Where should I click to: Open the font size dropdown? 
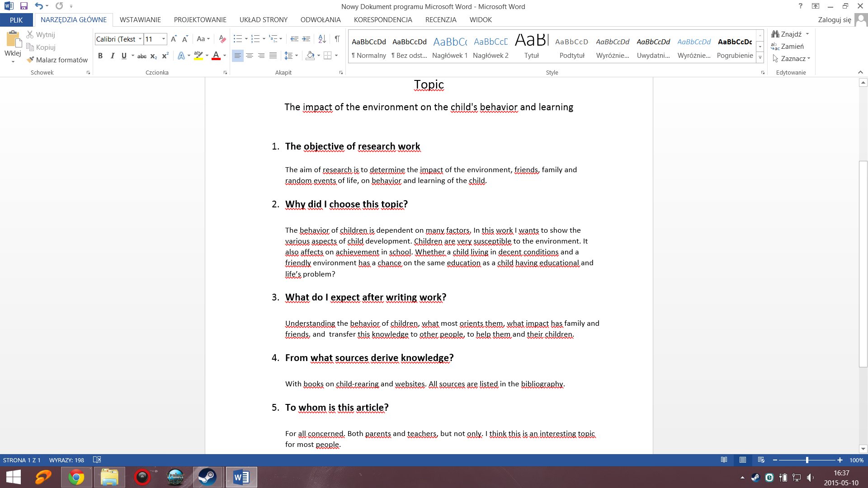(x=163, y=39)
